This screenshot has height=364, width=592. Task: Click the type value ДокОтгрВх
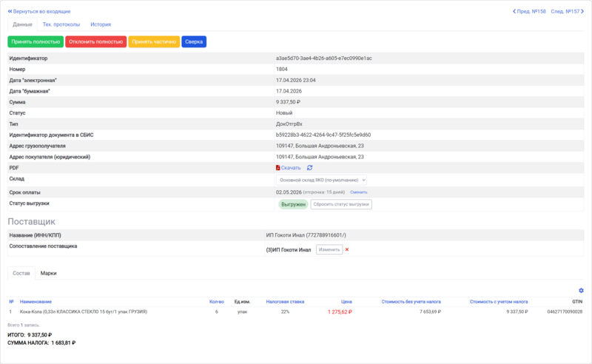click(x=289, y=124)
